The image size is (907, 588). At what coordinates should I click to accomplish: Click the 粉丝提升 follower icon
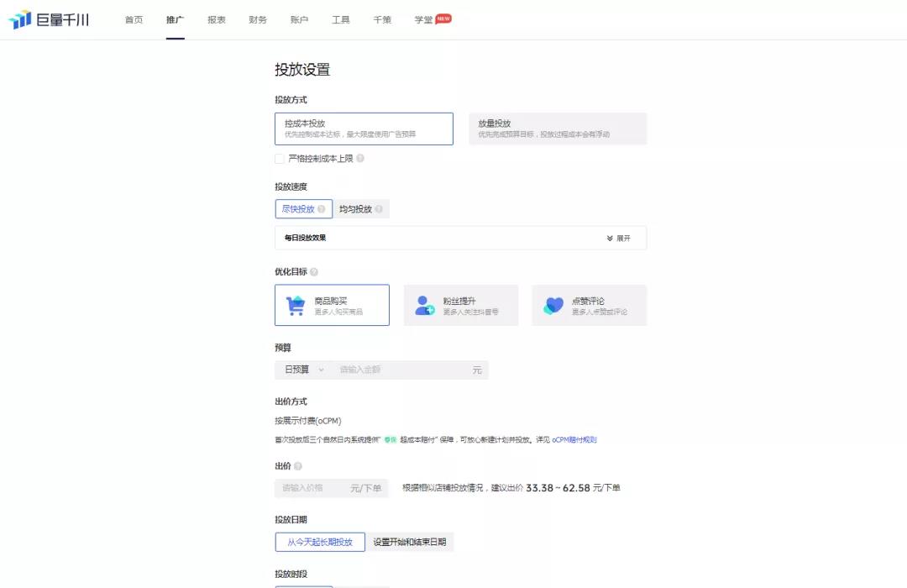[425, 306]
